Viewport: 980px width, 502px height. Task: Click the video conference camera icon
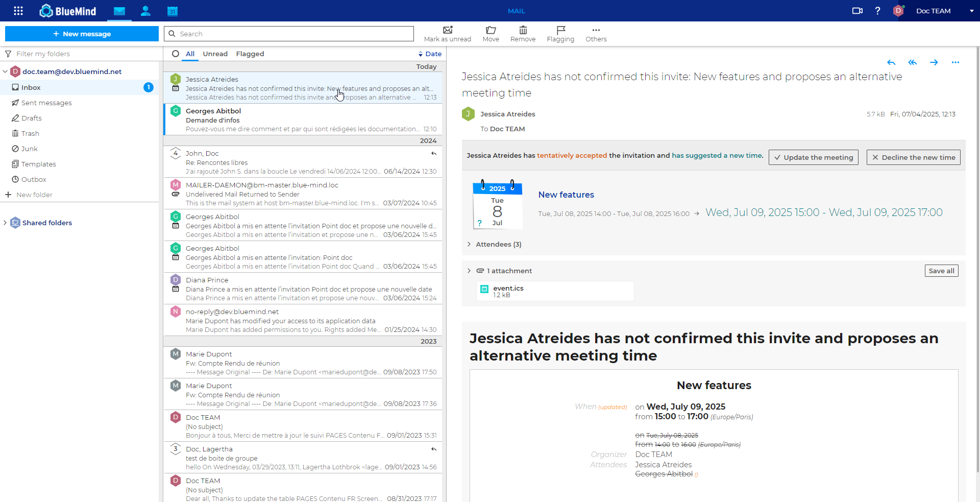857,11
